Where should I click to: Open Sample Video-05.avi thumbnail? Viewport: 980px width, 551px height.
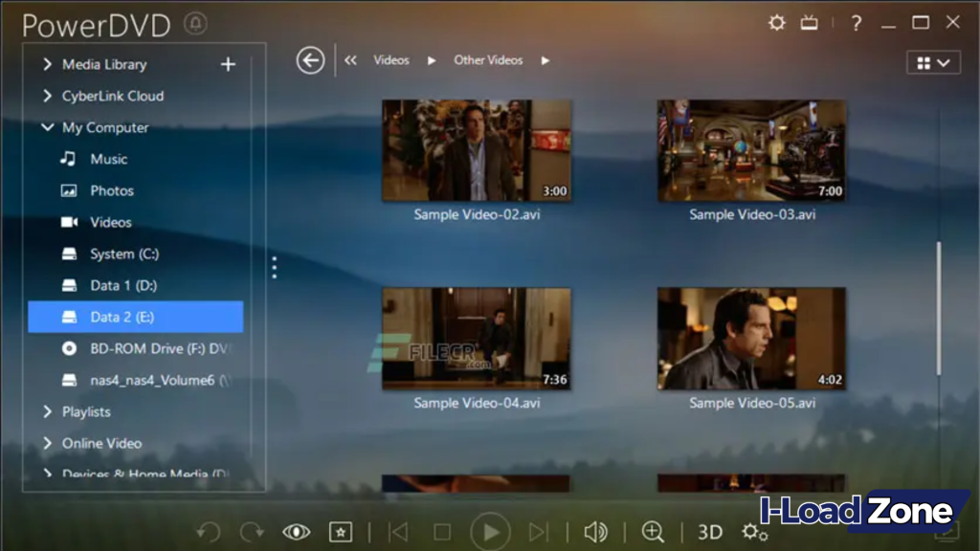pos(751,339)
